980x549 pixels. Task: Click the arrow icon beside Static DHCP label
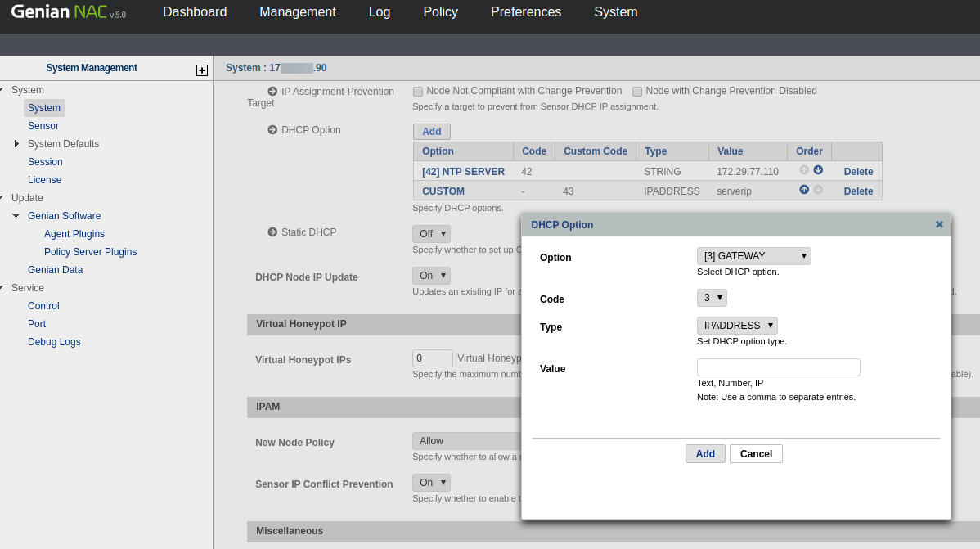coord(272,232)
